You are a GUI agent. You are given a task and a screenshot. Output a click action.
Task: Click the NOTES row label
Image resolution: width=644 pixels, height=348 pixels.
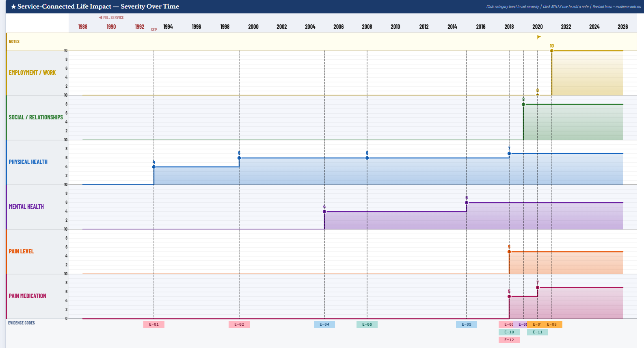14,41
